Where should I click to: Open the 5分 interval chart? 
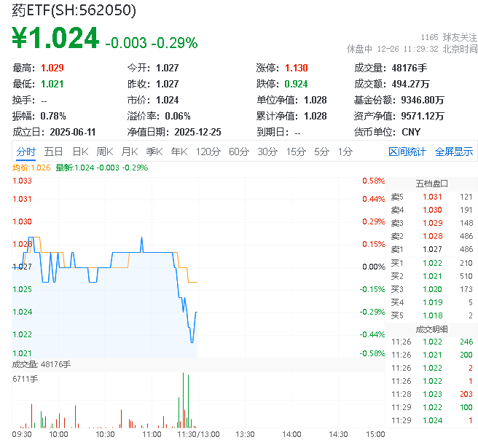[x=321, y=152]
